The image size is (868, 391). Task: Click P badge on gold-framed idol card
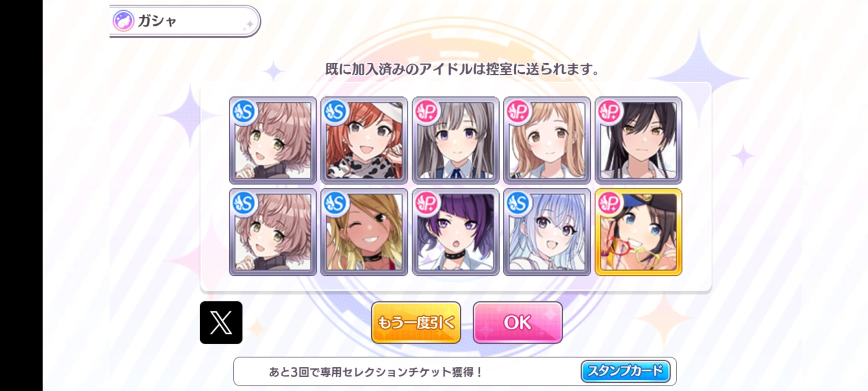point(610,203)
